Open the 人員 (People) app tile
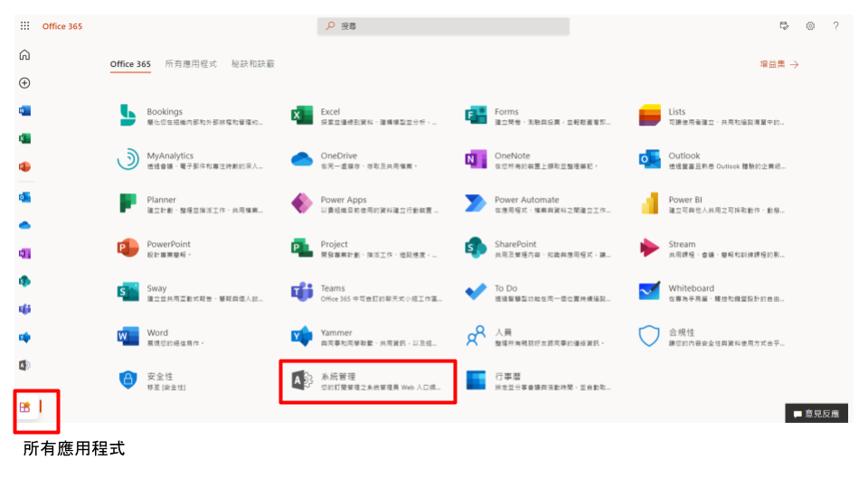The image size is (868, 488). click(537, 336)
